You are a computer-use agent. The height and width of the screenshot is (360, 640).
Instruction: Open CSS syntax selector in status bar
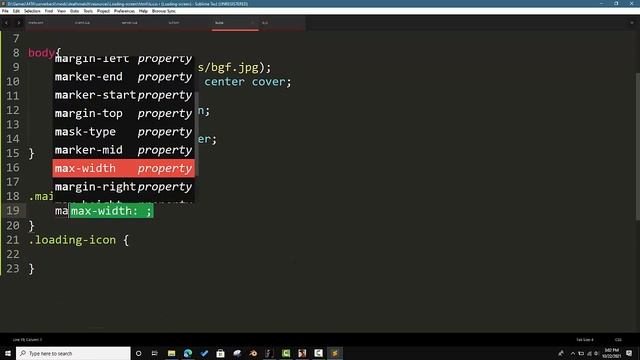618,340
